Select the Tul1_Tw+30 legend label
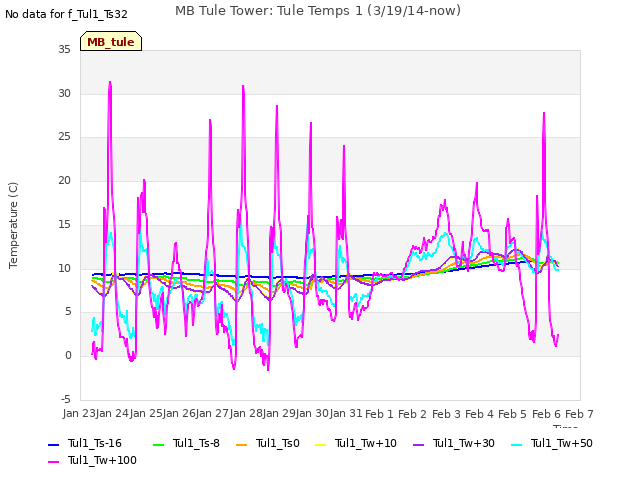This screenshot has width=640, height=480. 464,443
